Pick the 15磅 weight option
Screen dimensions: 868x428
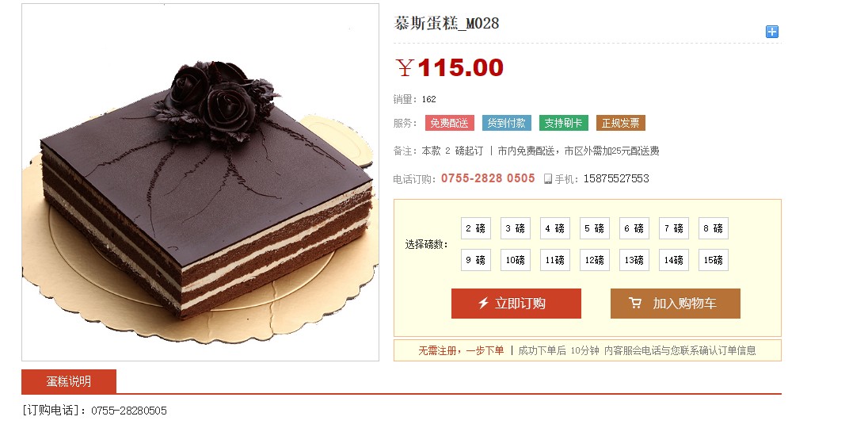click(x=713, y=260)
